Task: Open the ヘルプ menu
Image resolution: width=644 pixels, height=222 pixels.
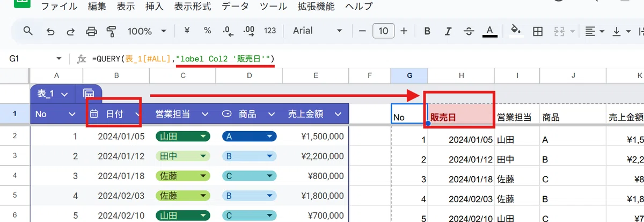Action: click(x=359, y=7)
